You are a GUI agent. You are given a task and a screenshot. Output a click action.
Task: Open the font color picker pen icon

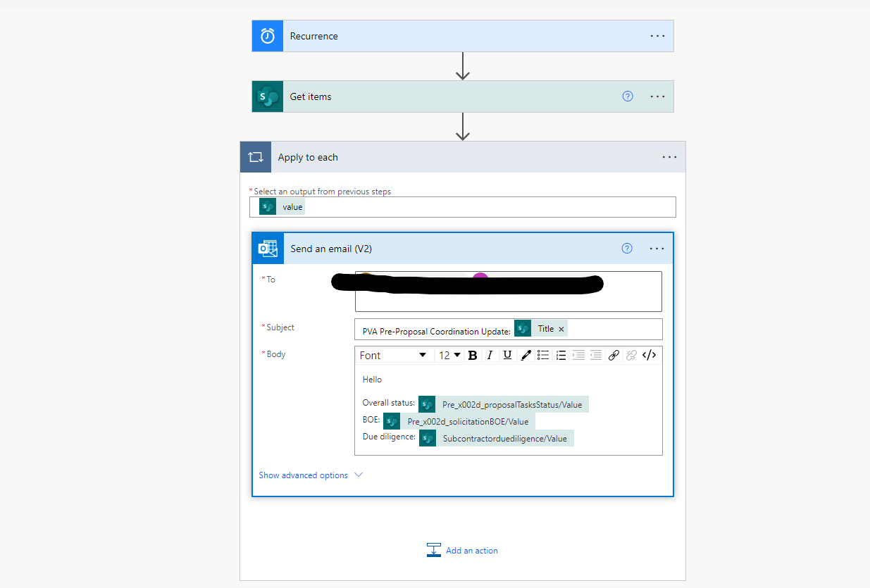point(526,355)
